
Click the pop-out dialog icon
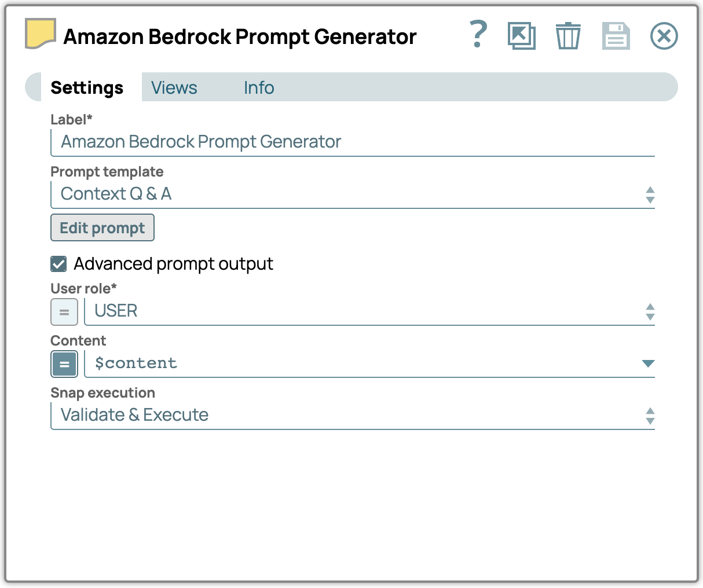click(521, 36)
